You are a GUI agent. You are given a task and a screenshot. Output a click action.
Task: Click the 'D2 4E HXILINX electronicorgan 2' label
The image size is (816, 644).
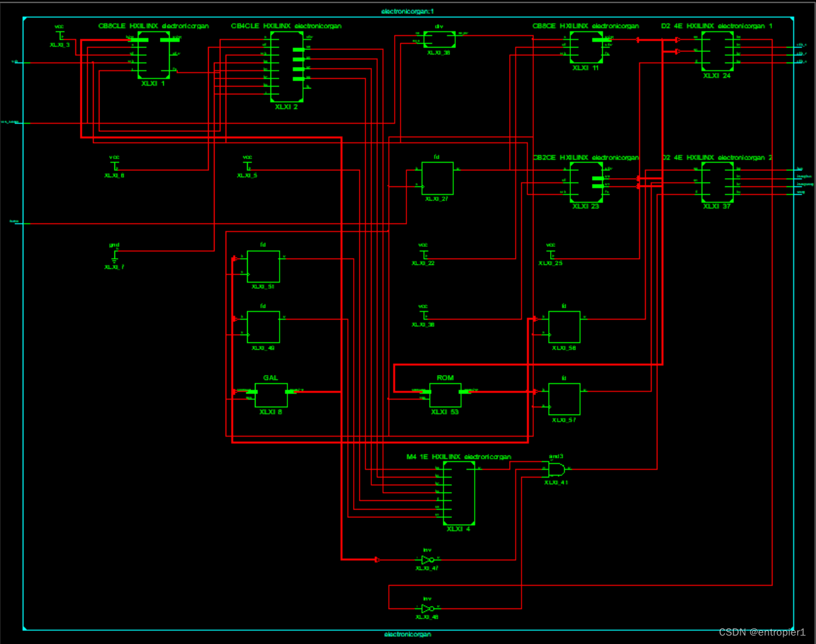coord(717,157)
